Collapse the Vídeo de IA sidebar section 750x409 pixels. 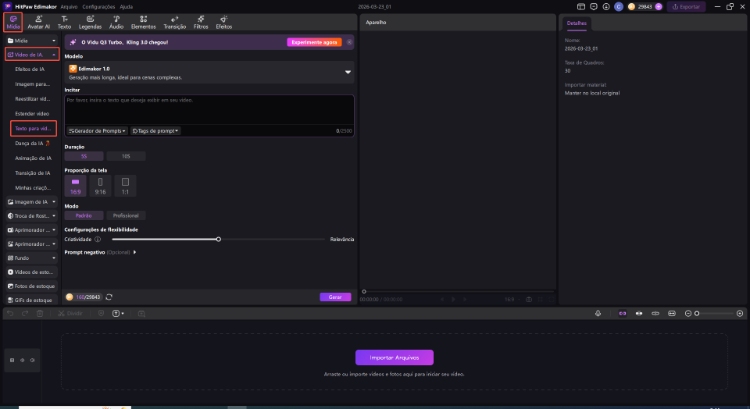click(54, 55)
